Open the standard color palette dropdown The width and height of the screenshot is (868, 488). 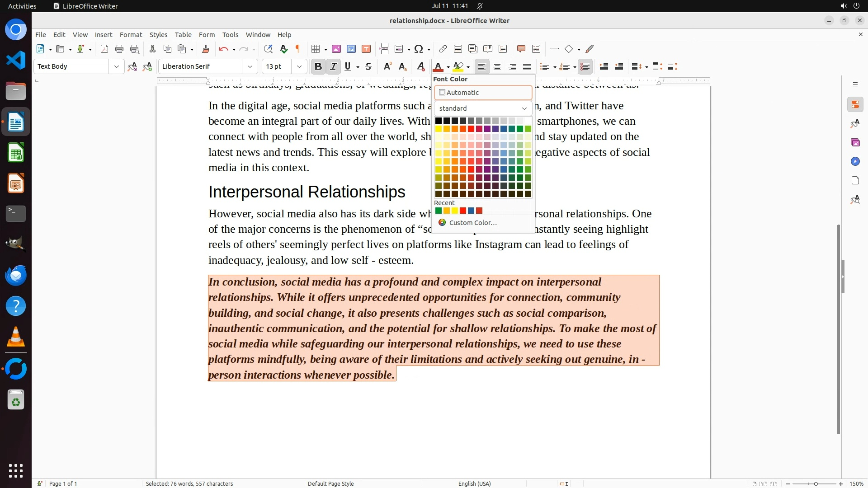(x=483, y=108)
